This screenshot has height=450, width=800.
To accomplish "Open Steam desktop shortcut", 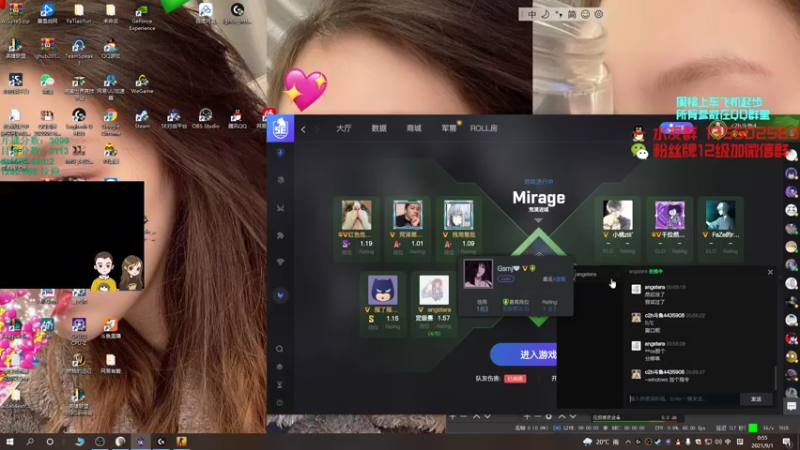I will 142,119.
